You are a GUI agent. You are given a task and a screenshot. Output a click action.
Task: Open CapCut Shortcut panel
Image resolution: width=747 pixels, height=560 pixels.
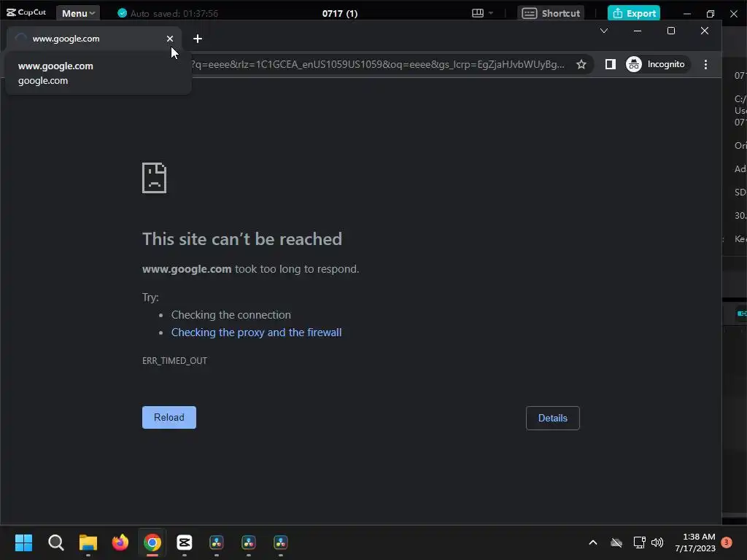click(x=551, y=13)
